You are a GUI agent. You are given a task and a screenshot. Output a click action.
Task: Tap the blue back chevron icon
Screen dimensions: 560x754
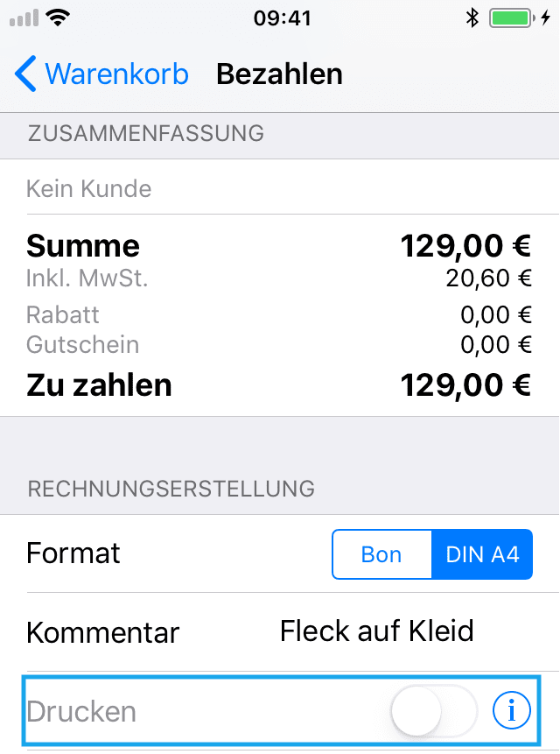point(25,74)
